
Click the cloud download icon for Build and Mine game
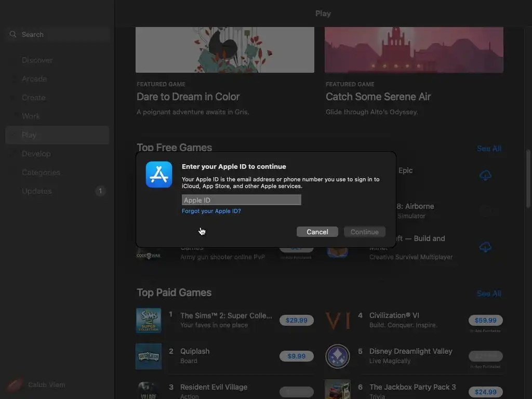coord(485,247)
